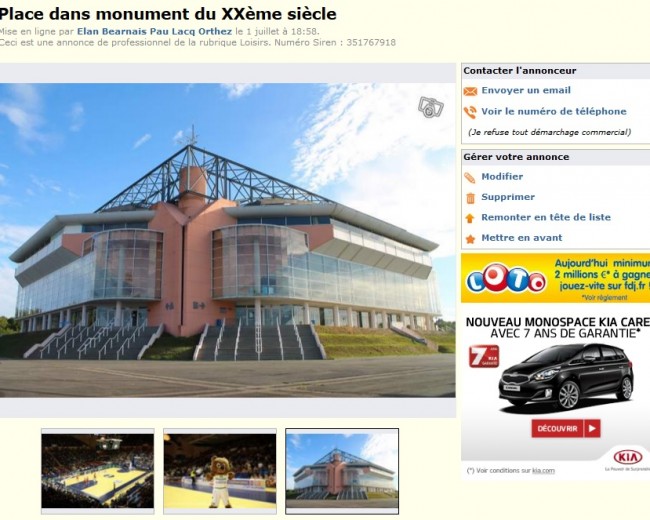Click the envelope email icon
The width and height of the screenshot is (650, 520).
[470, 91]
